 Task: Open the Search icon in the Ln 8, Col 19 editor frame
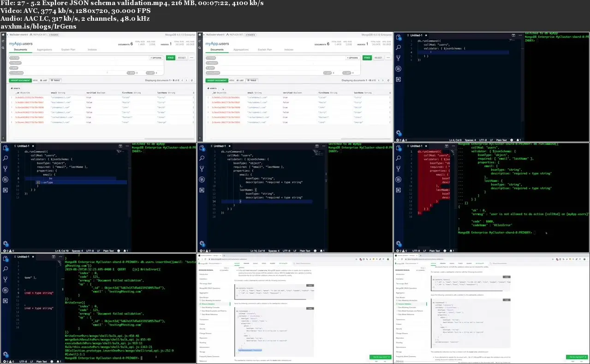pos(6,158)
